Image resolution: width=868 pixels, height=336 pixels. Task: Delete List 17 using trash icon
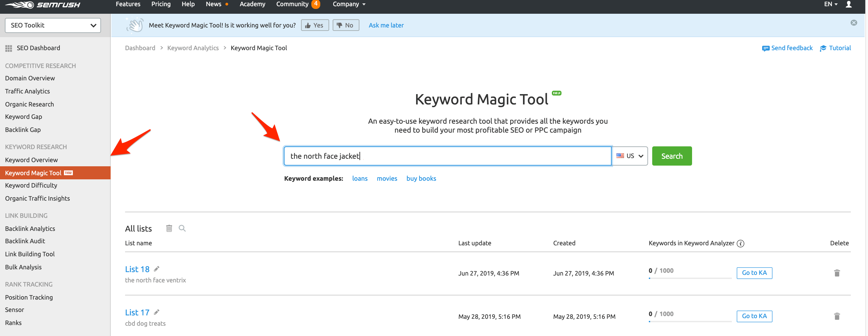837,316
